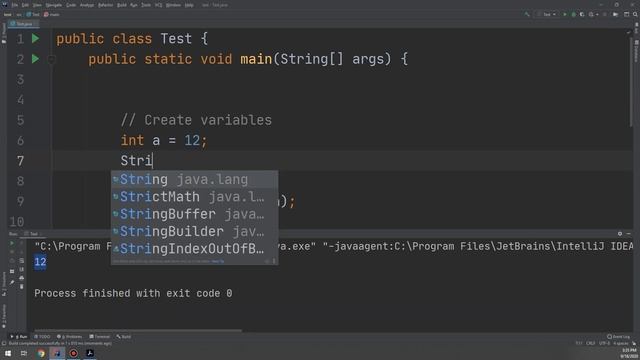Click the green Run button in toolbar
The height and width of the screenshot is (360, 640).
point(565,14)
